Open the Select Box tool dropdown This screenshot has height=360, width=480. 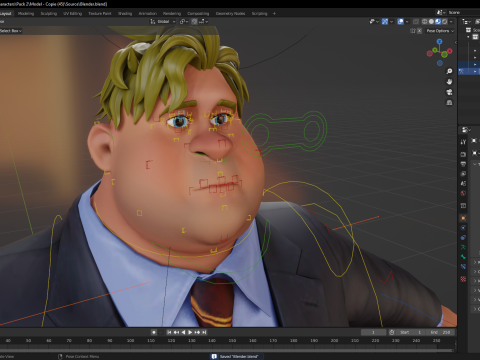click(x=11, y=31)
